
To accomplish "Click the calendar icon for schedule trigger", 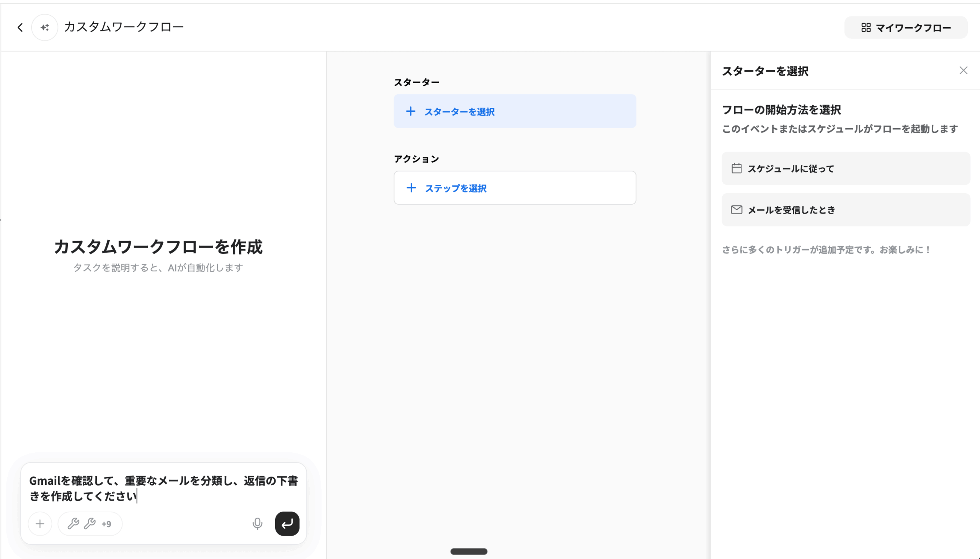I will 736,169.
